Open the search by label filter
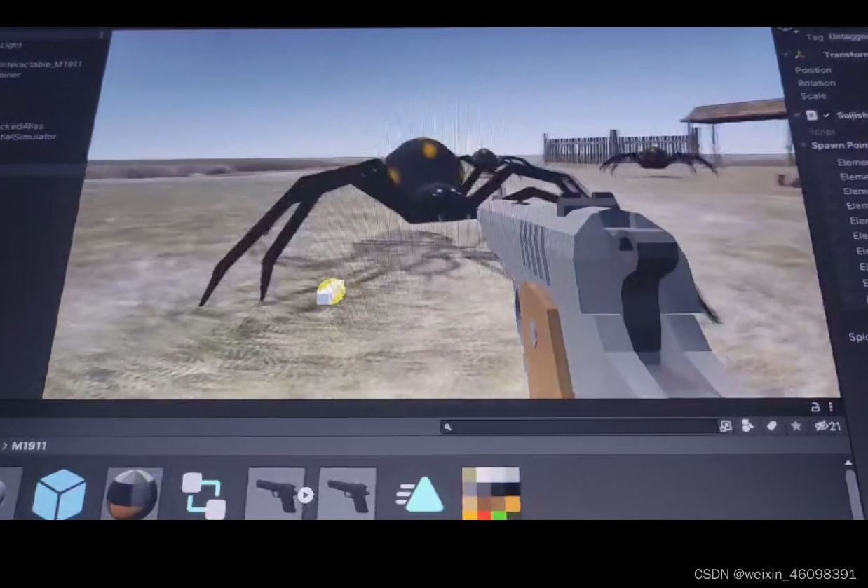This screenshot has height=588, width=868. [x=772, y=425]
